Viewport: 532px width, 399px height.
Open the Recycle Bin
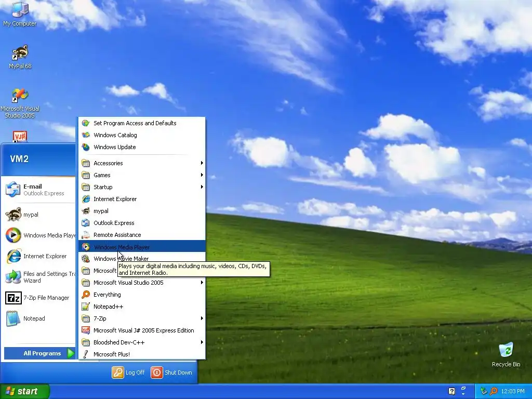coord(506,354)
